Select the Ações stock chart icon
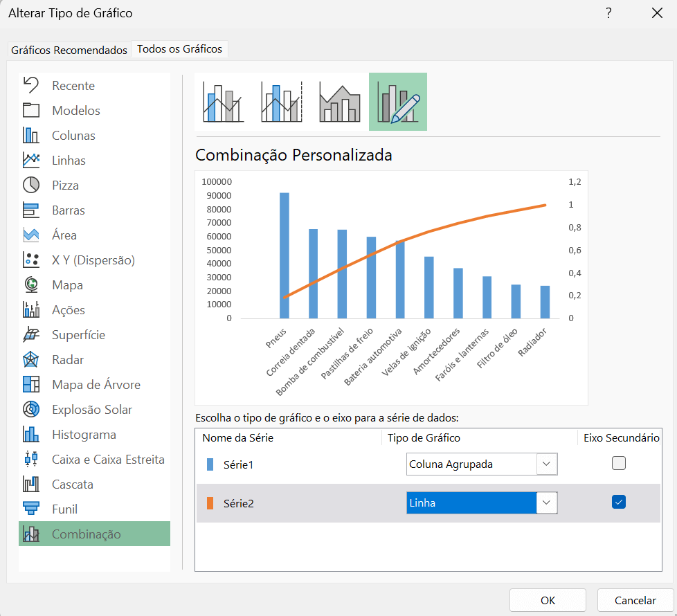Viewport: 677px width, 616px height. [x=31, y=309]
